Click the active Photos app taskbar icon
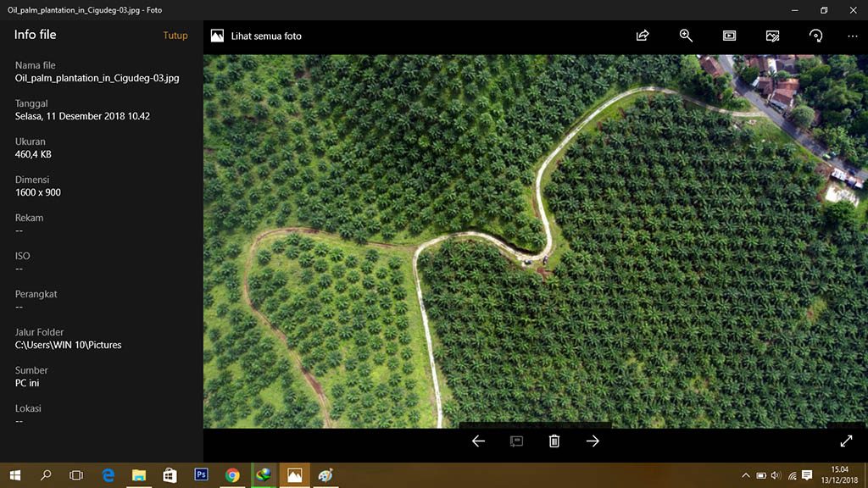 294,475
